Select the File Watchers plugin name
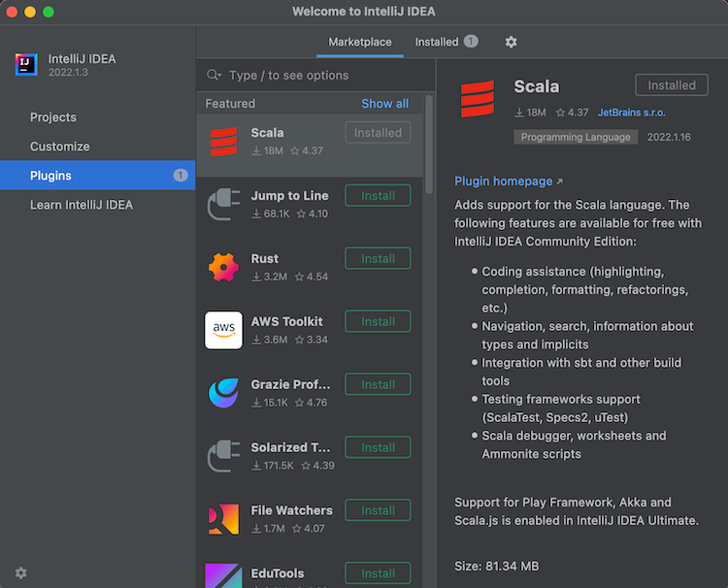Image resolution: width=728 pixels, height=588 pixels. point(291,510)
